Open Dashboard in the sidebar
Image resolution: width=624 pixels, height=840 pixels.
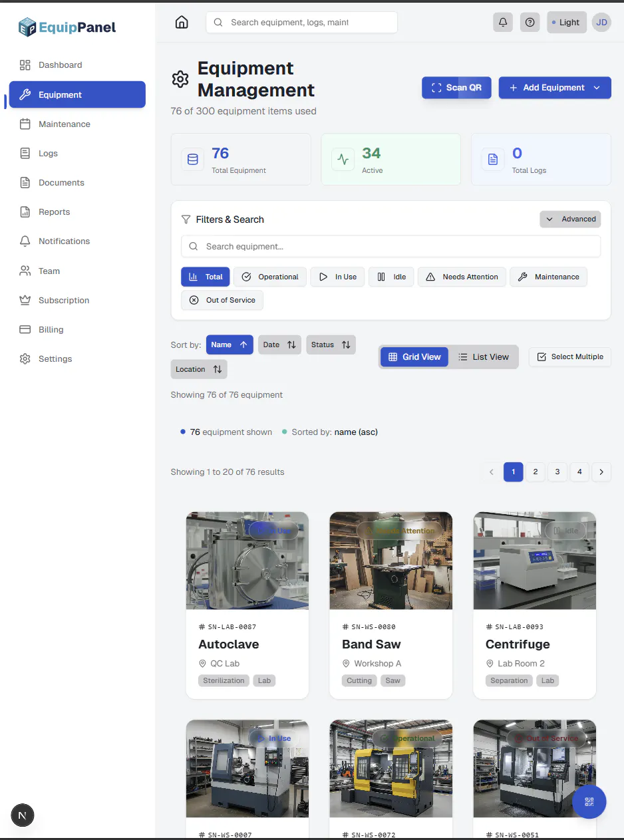[x=77, y=65]
